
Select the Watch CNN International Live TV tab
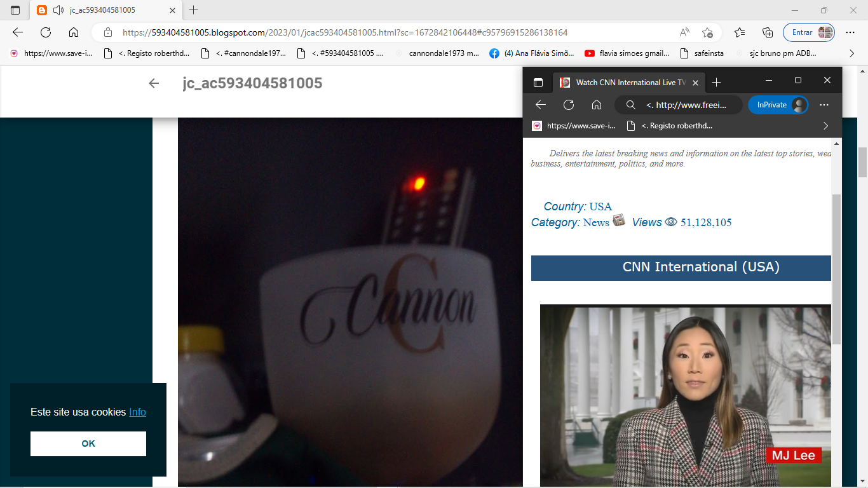pos(629,83)
